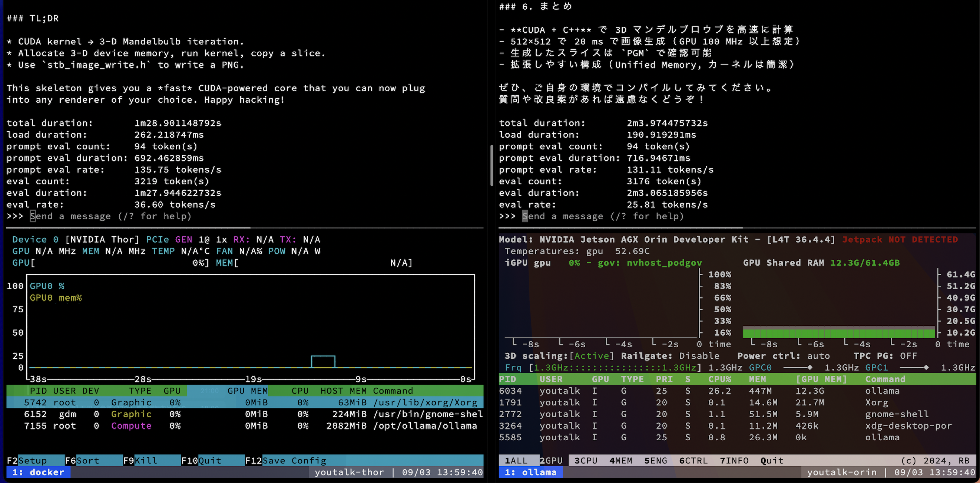Click the Frq 1.3GHz frequency bar
The width and height of the screenshot is (980, 483).
(x=615, y=367)
